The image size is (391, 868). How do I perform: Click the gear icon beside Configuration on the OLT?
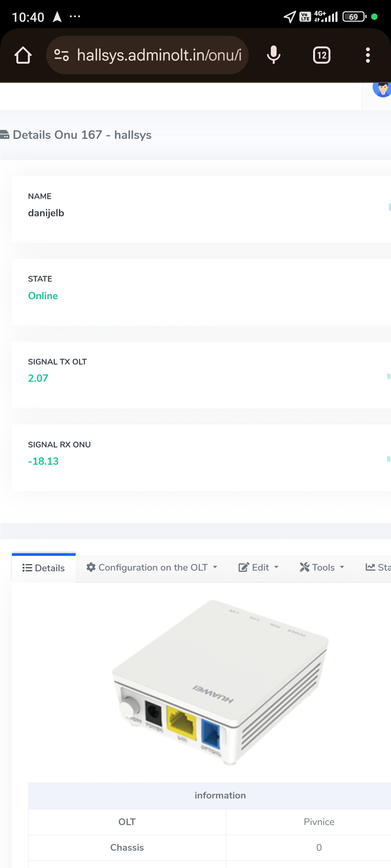click(x=91, y=567)
